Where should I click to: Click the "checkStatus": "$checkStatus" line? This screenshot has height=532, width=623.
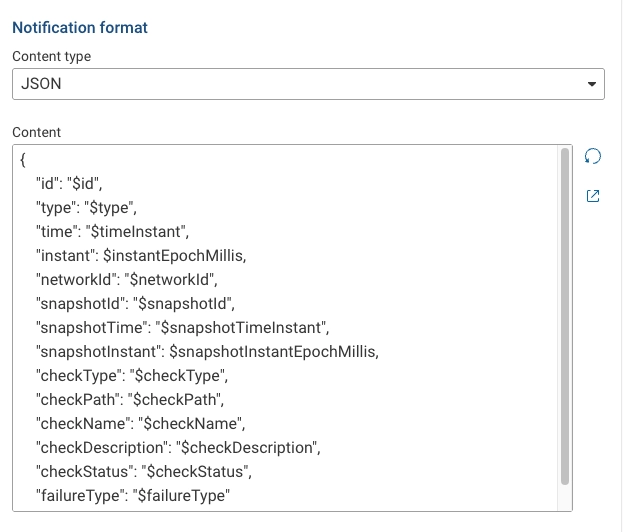coord(144,472)
